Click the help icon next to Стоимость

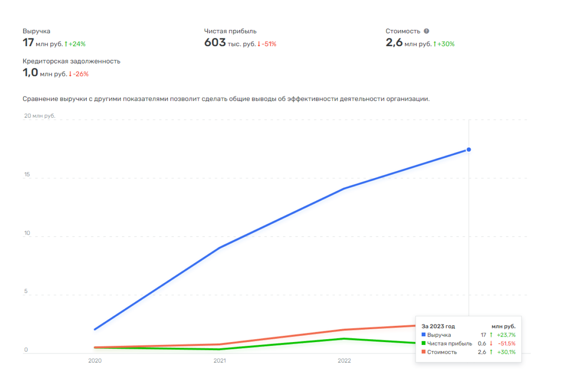pos(426,31)
